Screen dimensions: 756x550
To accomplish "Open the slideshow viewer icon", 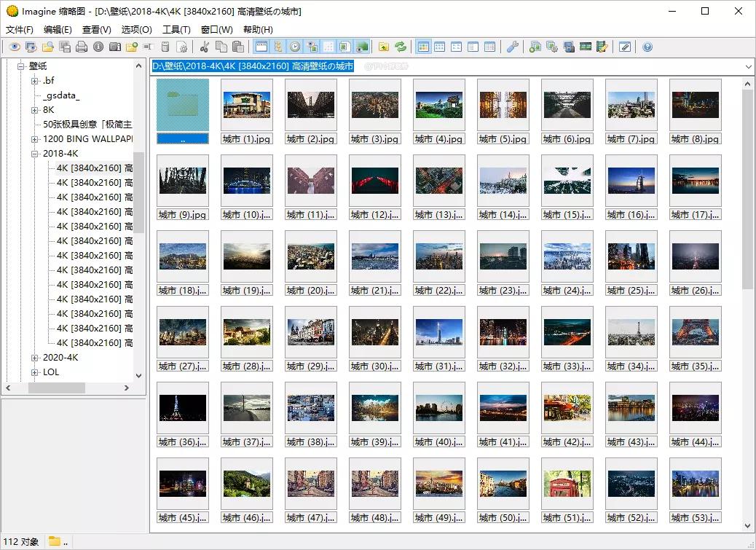I will tap(31, 47).
